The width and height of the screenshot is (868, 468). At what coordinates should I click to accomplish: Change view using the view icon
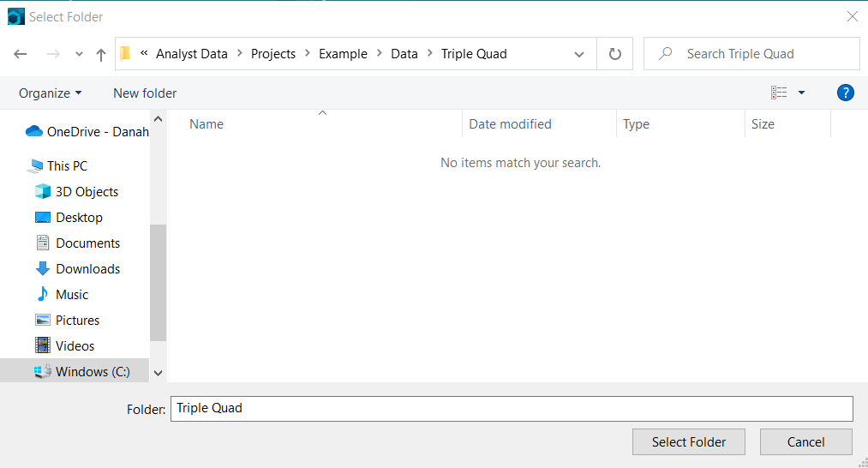click(x=779, y=93)
